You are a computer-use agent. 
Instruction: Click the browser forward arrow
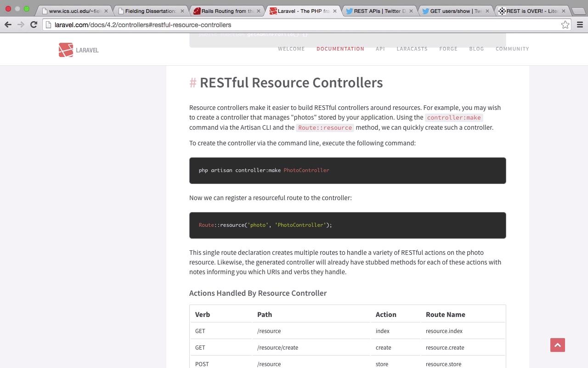coord(21,25)
